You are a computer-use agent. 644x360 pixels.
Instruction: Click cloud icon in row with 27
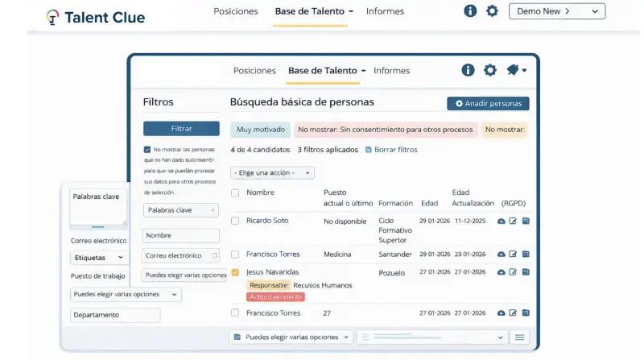click(501, 313)
